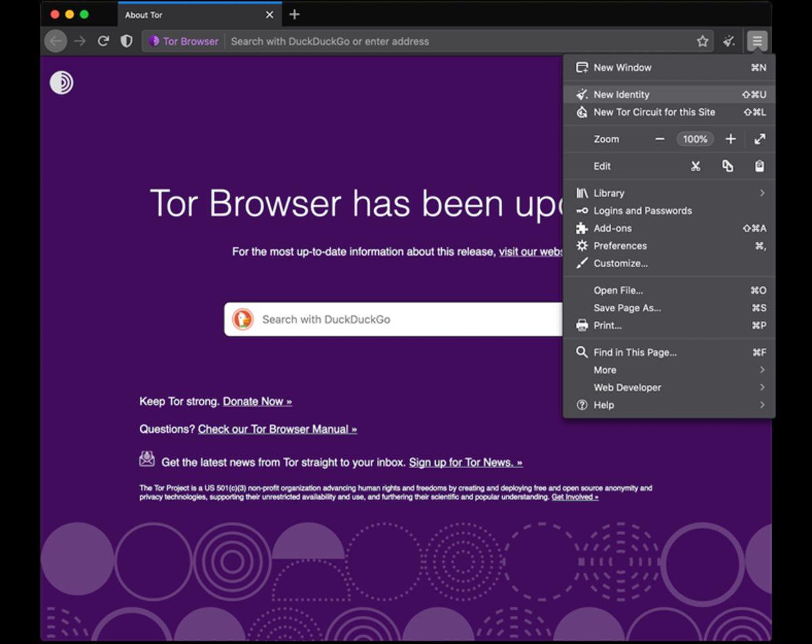812x644 pixels.
Task: Click the Tor Browser onion icon in address bar
Action: [153, 41]
